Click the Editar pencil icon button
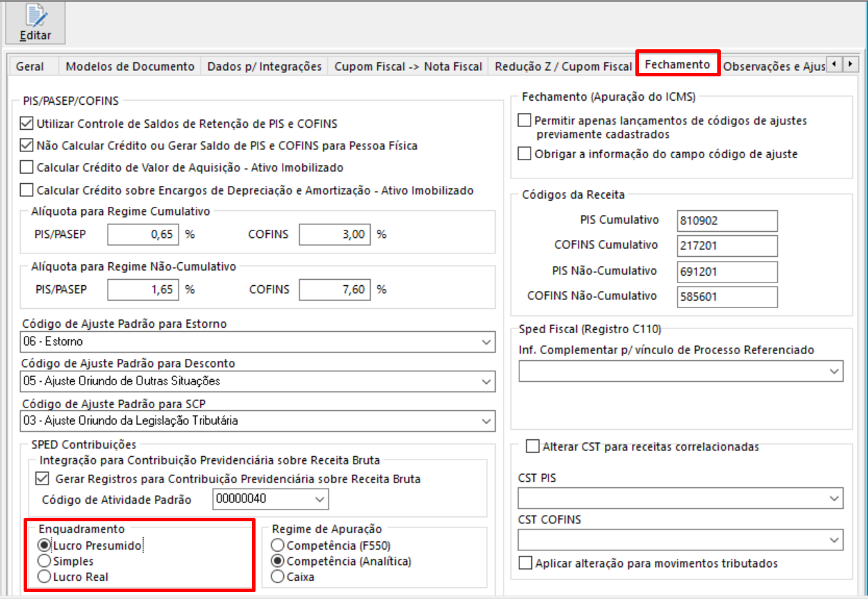Image resolution: width=868 pixels, height=599 pixels. point(35,23)
